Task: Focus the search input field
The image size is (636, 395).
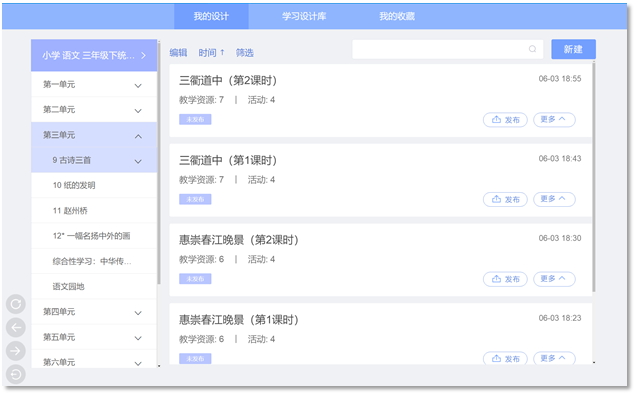Action: [447, 49]
